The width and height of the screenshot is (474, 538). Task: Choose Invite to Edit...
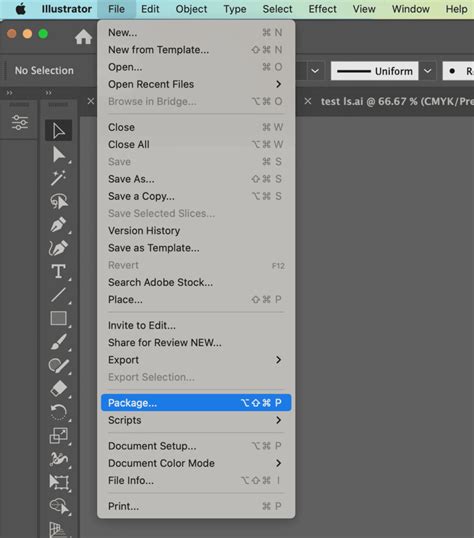coord(196,325)
